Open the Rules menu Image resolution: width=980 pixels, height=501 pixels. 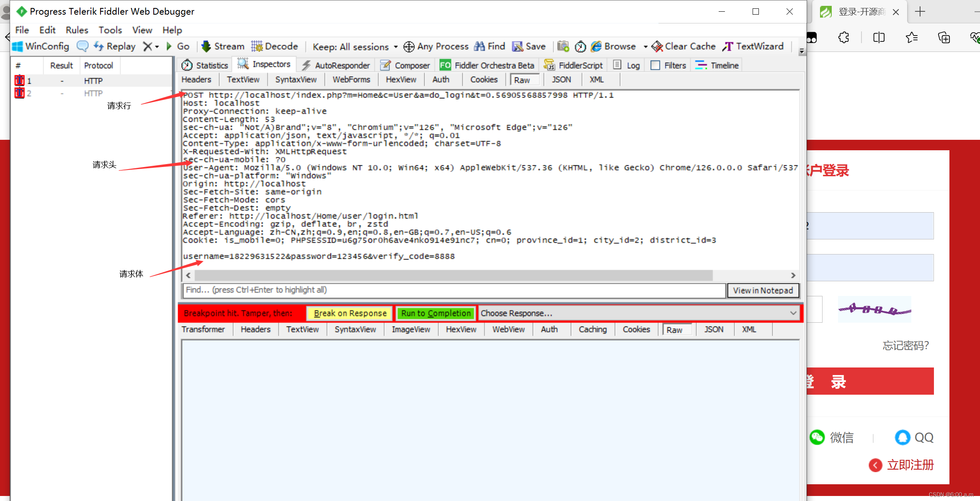pos(77,30)
